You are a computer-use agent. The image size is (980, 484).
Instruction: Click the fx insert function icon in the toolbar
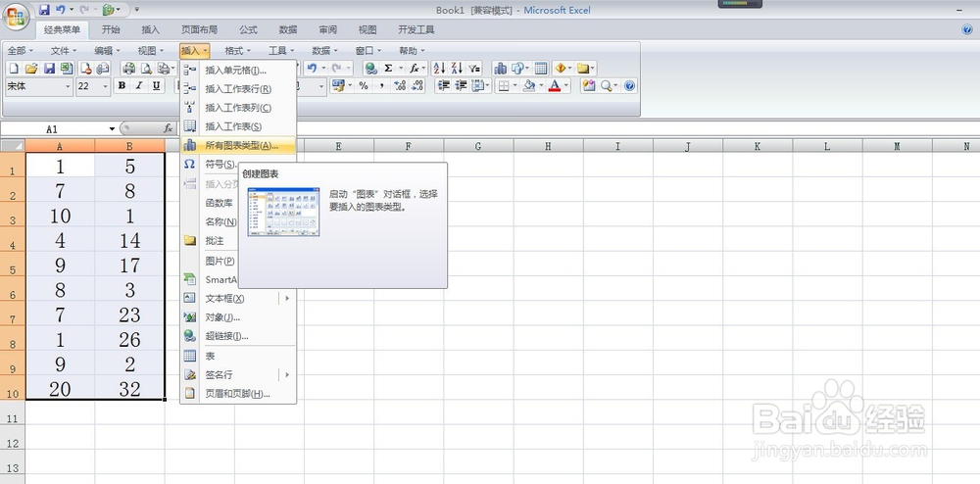[414, 69]
